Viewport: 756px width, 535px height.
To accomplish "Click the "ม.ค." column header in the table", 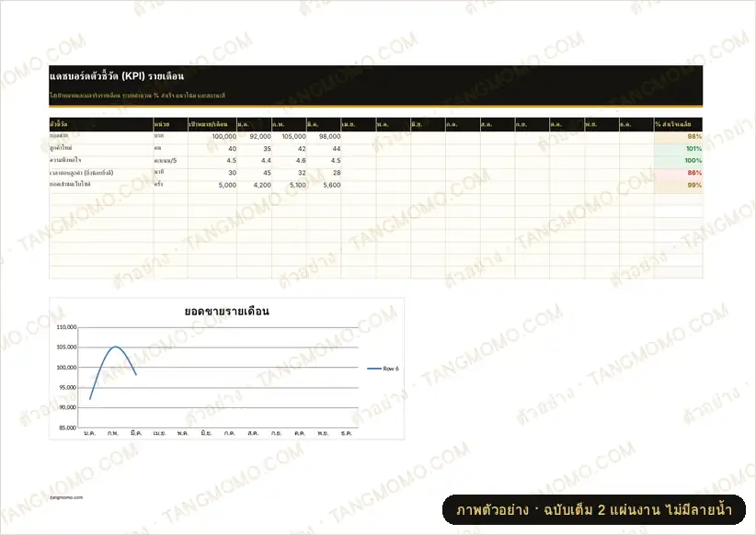I will tap(255, 124).
